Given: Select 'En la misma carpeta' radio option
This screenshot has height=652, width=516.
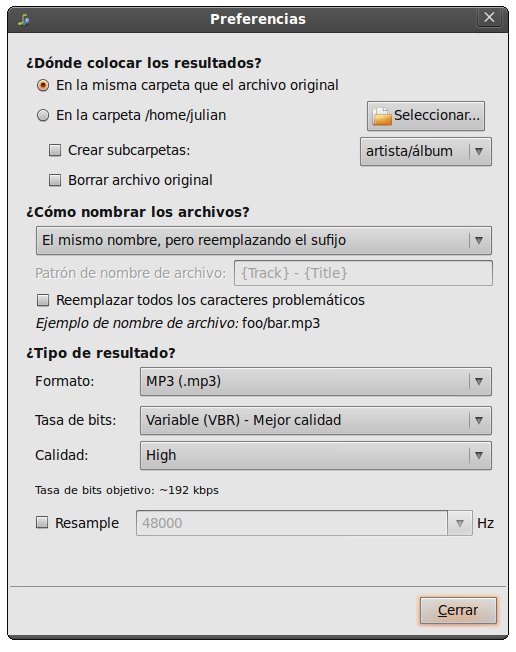Looking at the screenshot, I should point(43,85).
